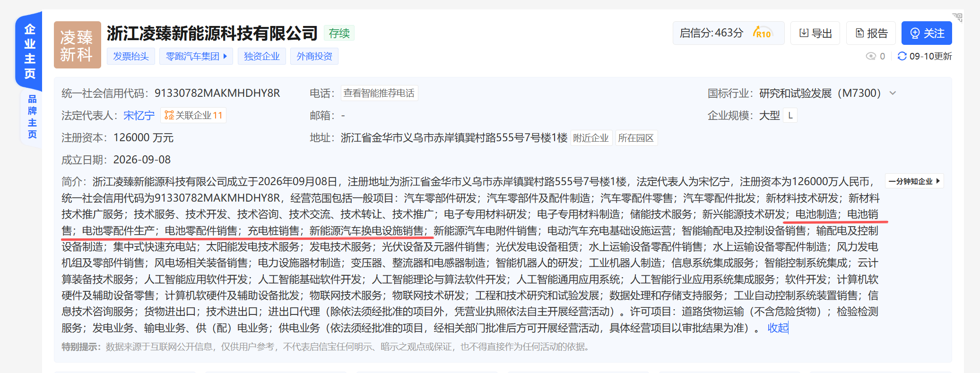The width and height of the screenshot is (980, 373).
Task: Follow the company with 关注 button
Action: tap(927, 33)
